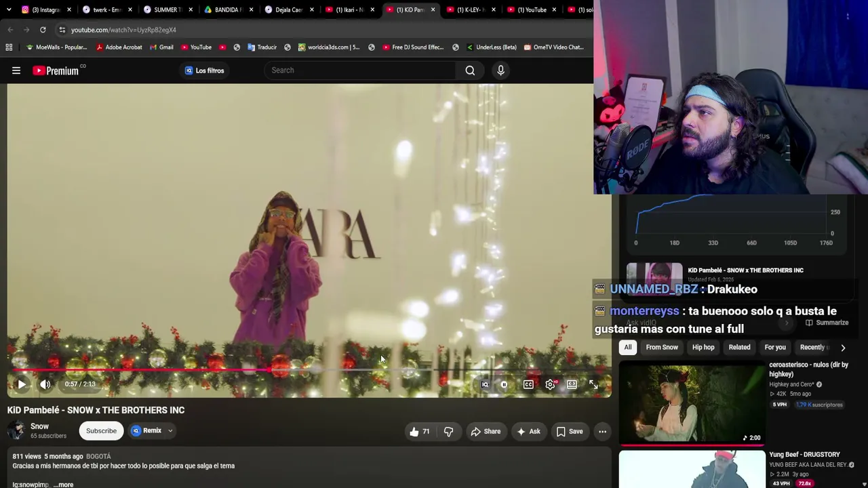The image size is (868, 488).
Task: Go to the YouTube Premium home logo
Action: [x=56, y=70]
